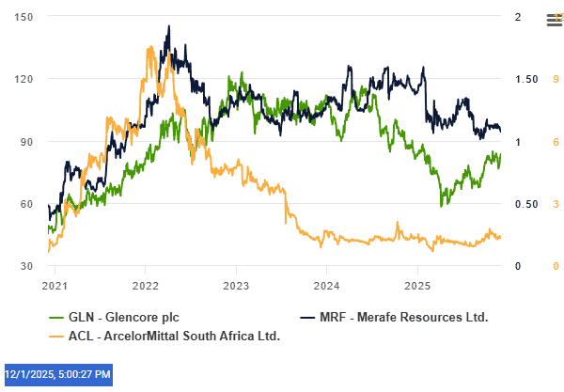Click the orange 6 axis label
This screenshot has height=392, width=564.
pyautogui.click(x=556, y=142)
